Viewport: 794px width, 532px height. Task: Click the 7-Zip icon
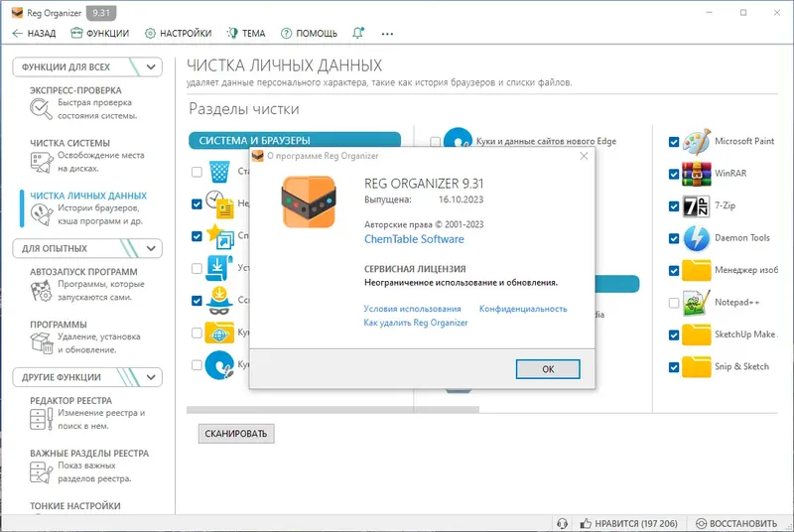tap(697, 206)
